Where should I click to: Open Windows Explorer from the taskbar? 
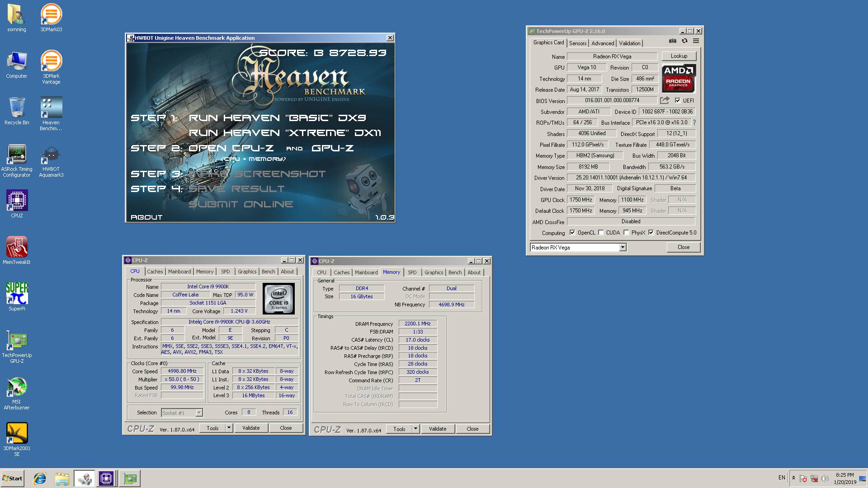62,479
